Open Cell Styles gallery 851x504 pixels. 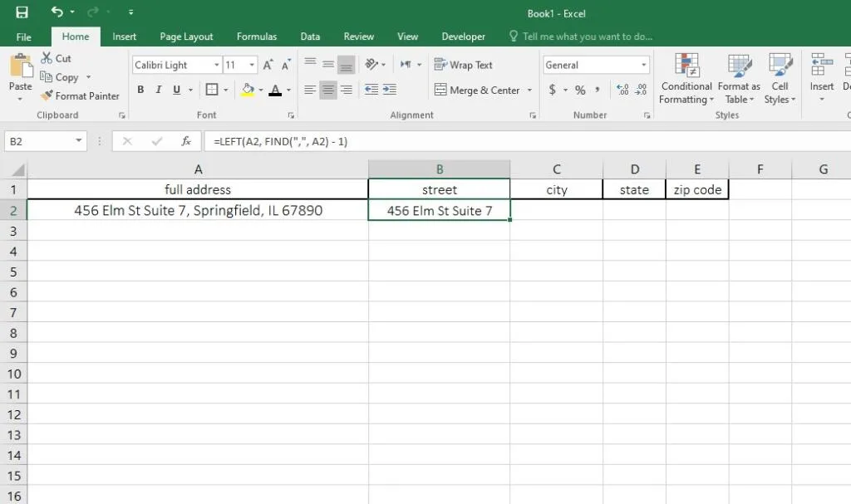(780, 79)
